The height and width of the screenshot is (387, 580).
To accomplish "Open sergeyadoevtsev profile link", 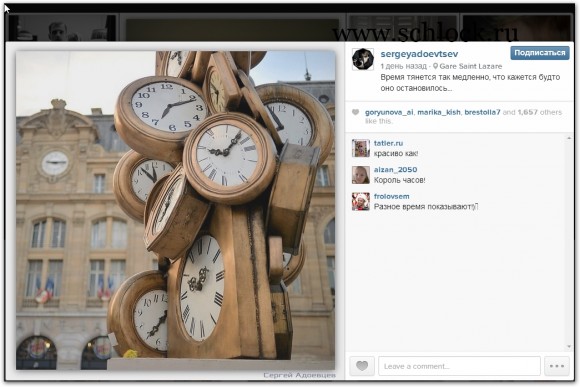I will tap(419, 54).
